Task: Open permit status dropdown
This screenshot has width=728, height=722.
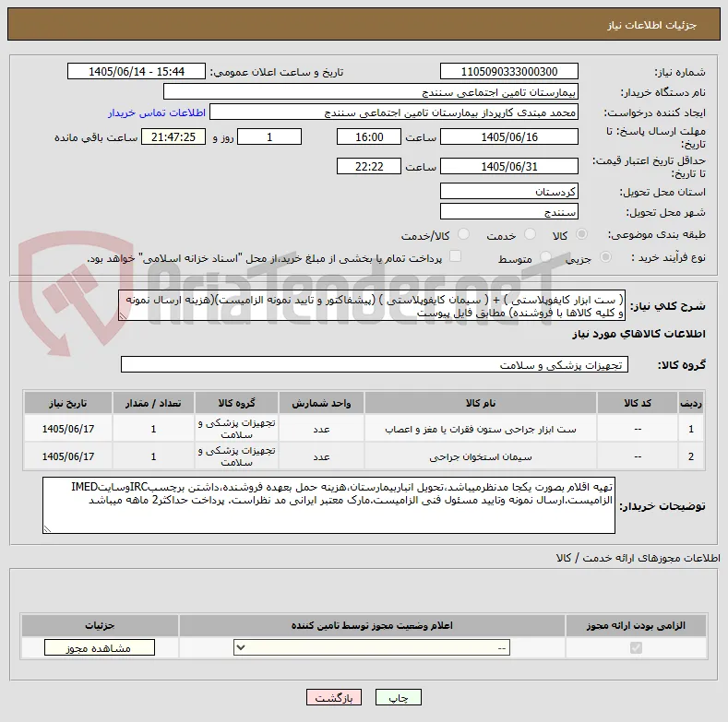Action: pyautogui.click(x=372, y=647)
